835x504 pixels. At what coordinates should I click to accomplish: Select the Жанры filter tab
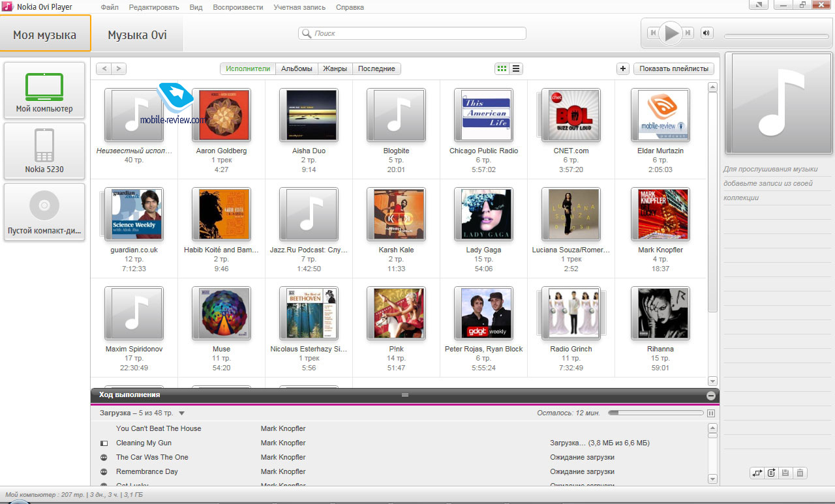[335, 68]
